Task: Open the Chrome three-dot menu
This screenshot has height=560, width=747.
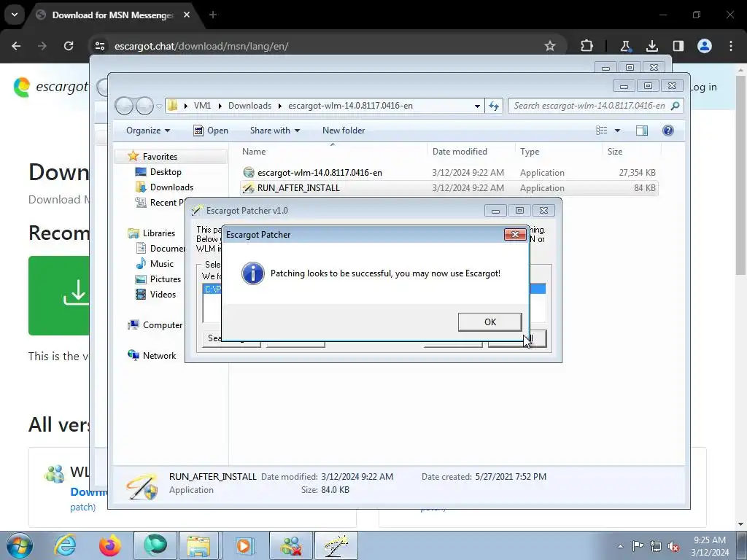Action: click(x=731, y=46)
